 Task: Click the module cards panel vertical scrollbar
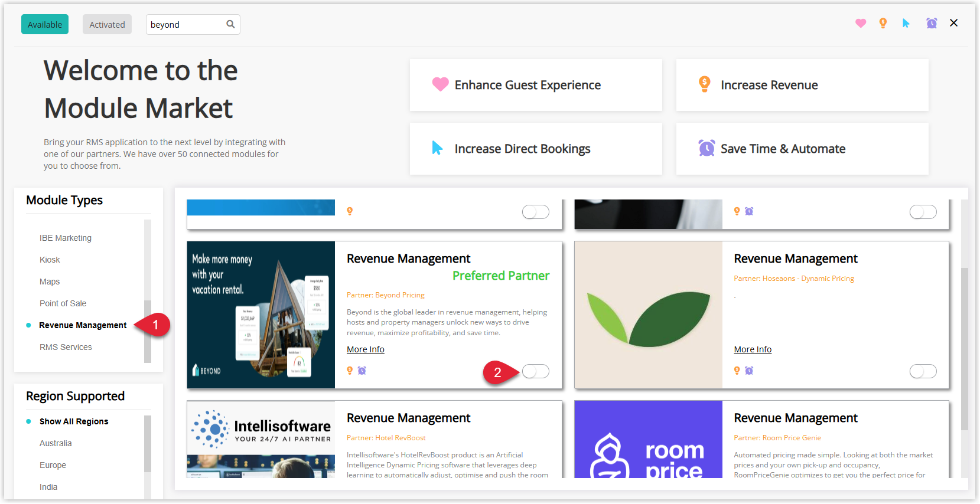(965, 348)
